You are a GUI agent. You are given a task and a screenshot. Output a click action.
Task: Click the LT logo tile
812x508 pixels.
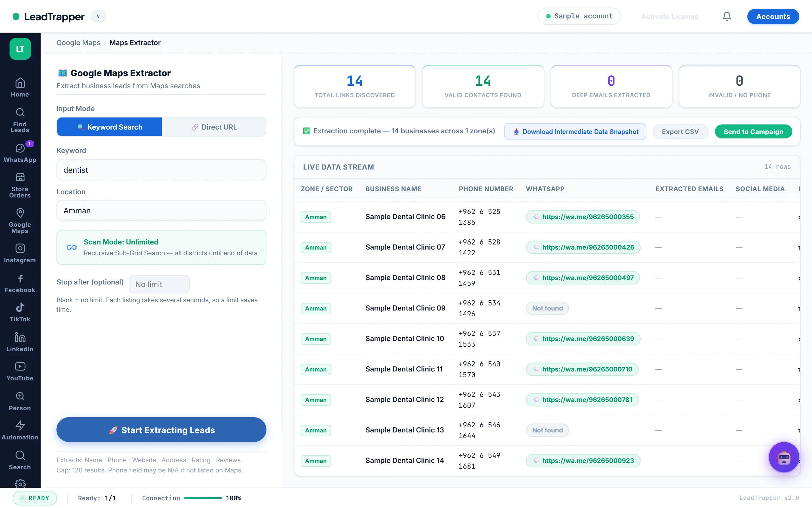[x=20, y=49]
